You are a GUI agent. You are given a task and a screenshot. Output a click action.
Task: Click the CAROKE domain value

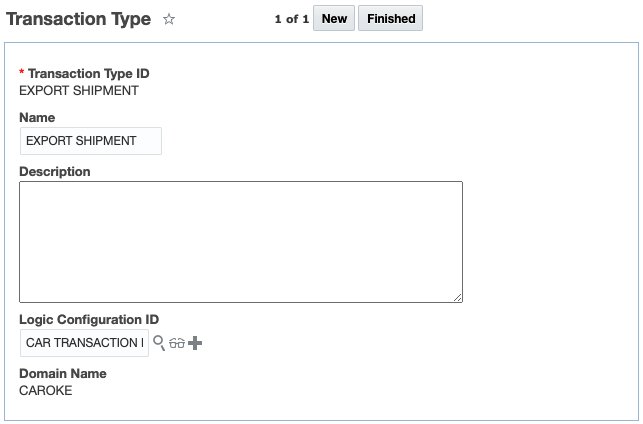46,390
